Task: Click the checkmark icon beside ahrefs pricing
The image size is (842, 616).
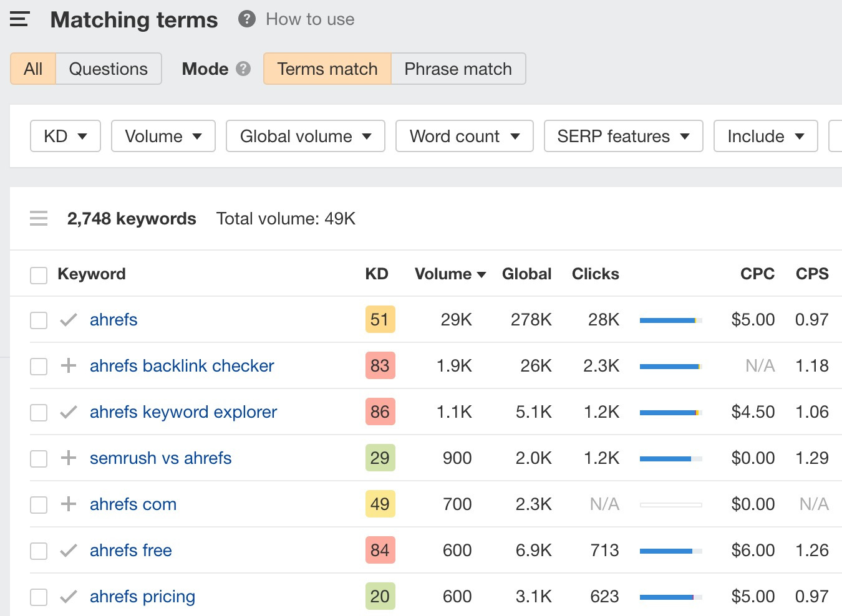Action: point(68,597)
